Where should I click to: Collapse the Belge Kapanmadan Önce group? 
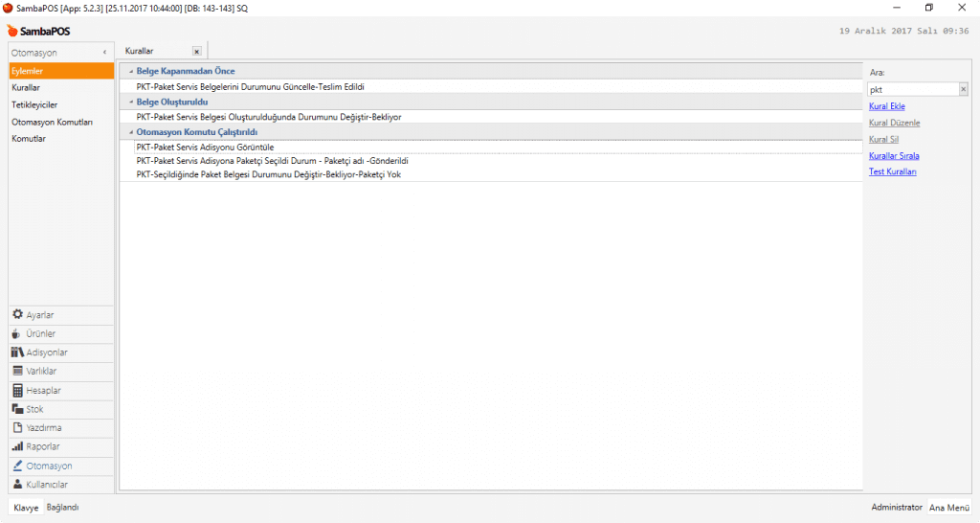click(131, 72)
